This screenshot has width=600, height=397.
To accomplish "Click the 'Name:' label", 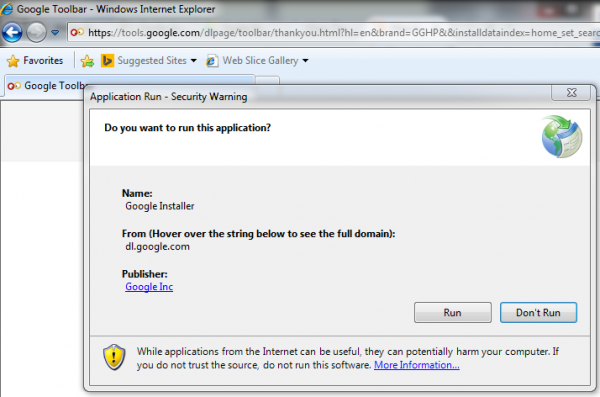I will 137,193.
